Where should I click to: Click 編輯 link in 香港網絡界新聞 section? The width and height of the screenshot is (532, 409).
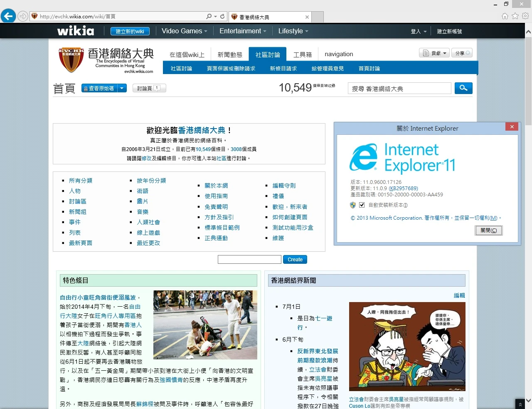coord(459,295)
